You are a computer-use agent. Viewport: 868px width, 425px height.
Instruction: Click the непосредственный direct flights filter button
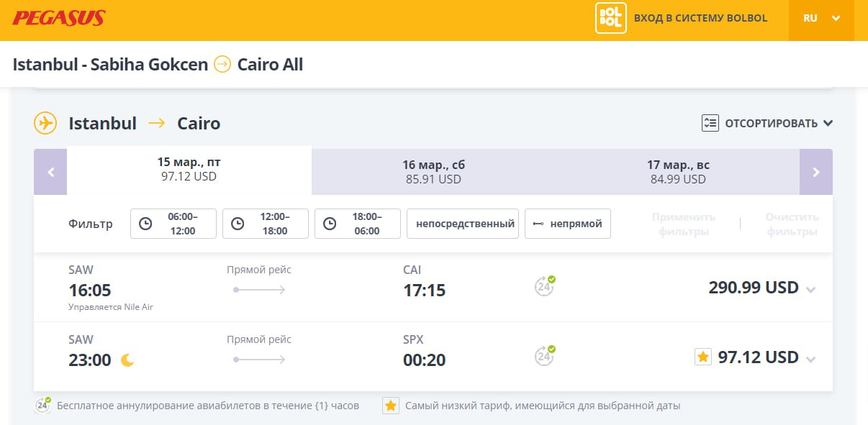463,224
